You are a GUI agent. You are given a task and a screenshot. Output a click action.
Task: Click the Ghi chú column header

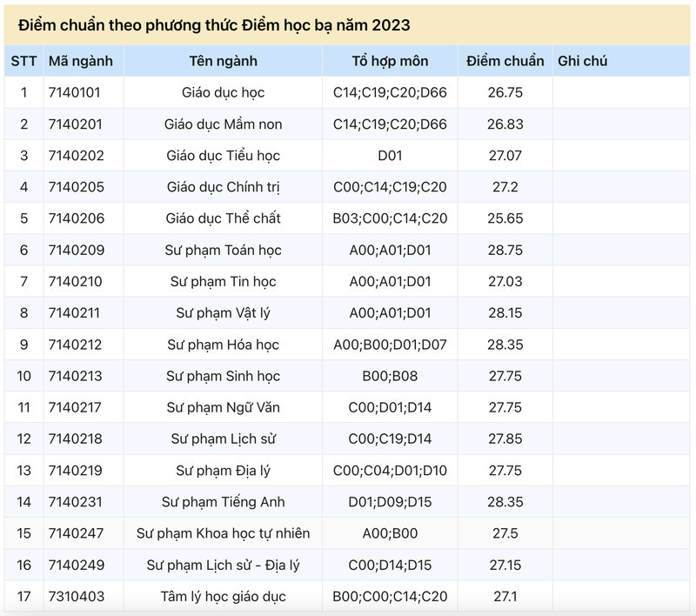582,61
